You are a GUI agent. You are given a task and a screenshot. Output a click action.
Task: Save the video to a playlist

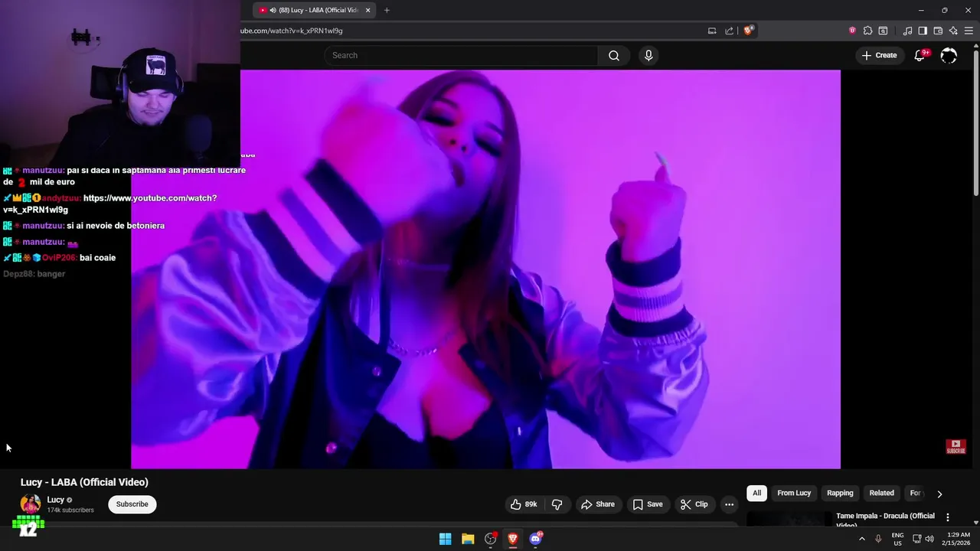click(x=647, y=504)
